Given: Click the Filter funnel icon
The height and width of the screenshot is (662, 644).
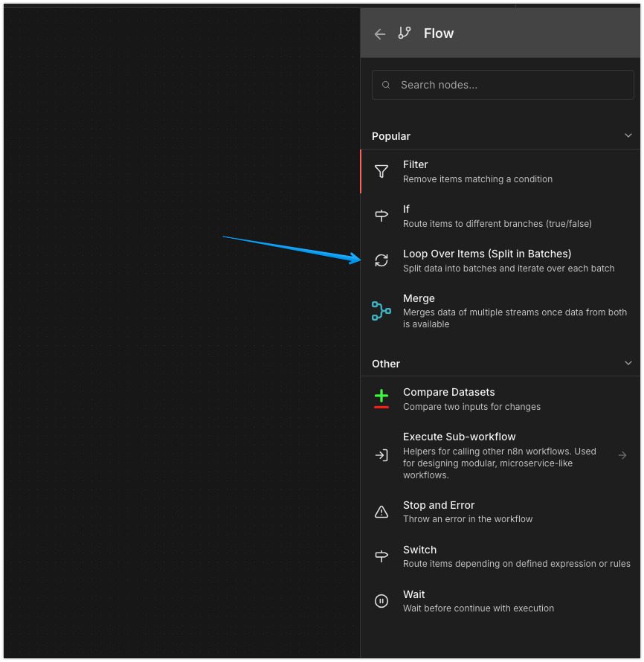Looking at the screenshot, I should [381, 171].
